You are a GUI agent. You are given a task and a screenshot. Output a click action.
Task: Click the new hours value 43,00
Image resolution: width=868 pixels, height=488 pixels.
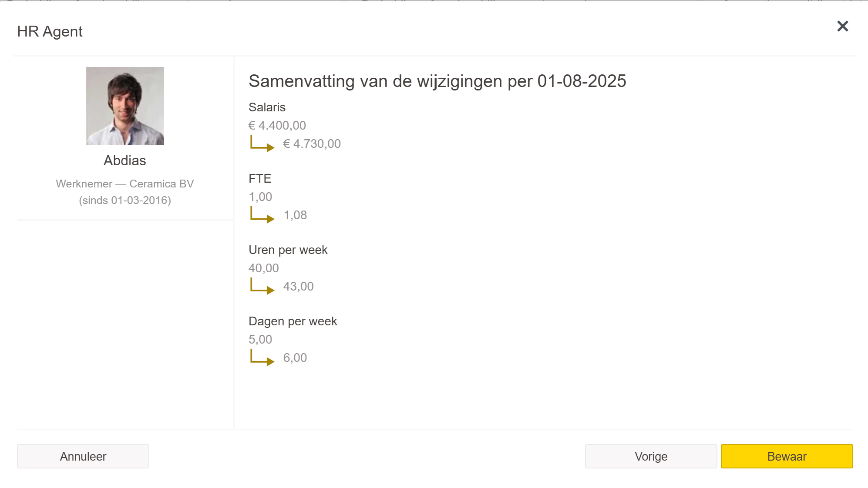[x=298, y=287]
